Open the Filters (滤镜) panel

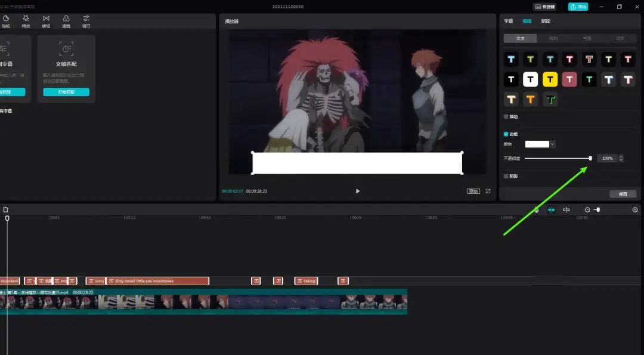point(66,21)
